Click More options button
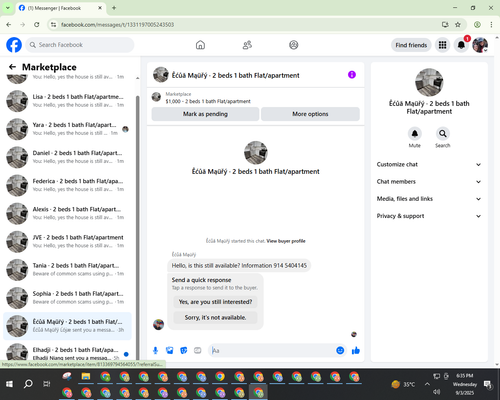Image resolution: width=500 pixels, height=400 pixels. 310,114
